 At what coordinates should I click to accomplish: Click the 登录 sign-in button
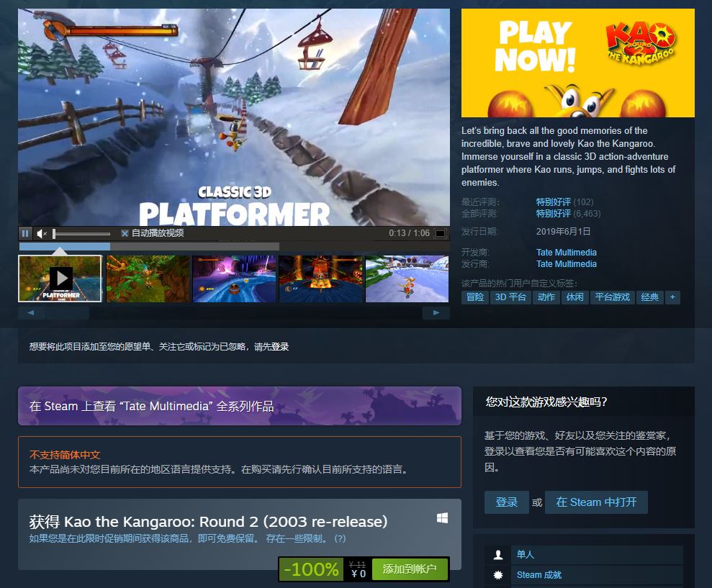(x=506, y=502)
